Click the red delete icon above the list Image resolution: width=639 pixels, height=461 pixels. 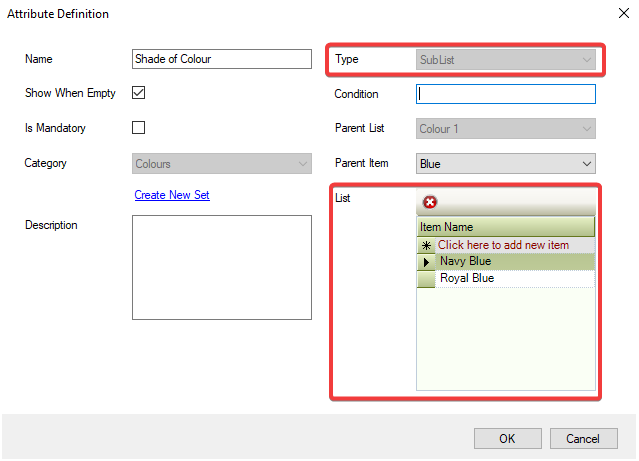[x=430, y=202]
